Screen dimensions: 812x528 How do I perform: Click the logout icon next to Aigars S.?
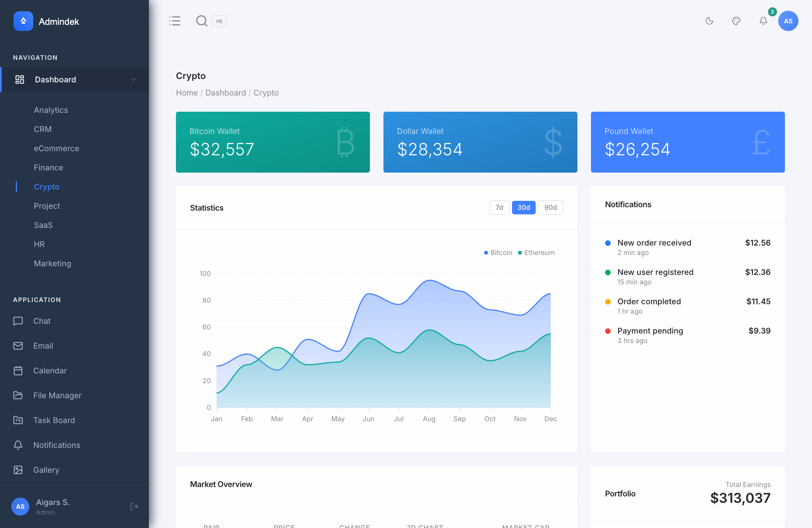tap(134, 507)
